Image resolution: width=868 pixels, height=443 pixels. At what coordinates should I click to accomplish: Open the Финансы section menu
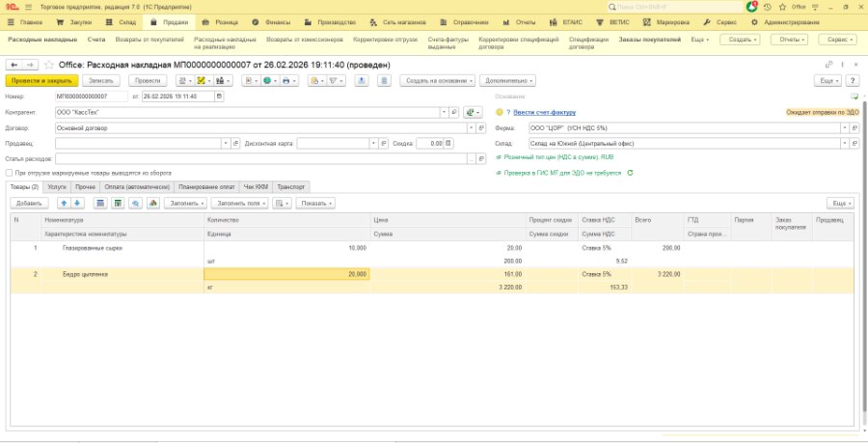click(x=271, y=23)
